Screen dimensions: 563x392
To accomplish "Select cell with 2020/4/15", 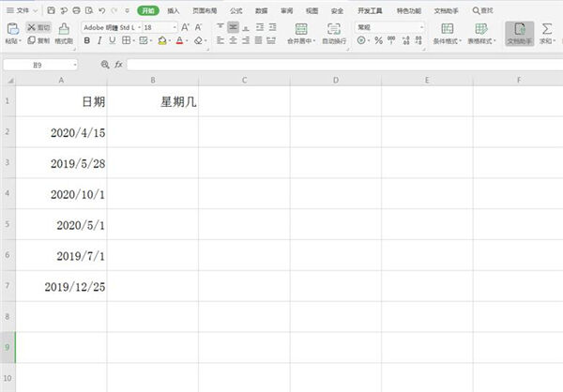I will (x=61, y=131).
